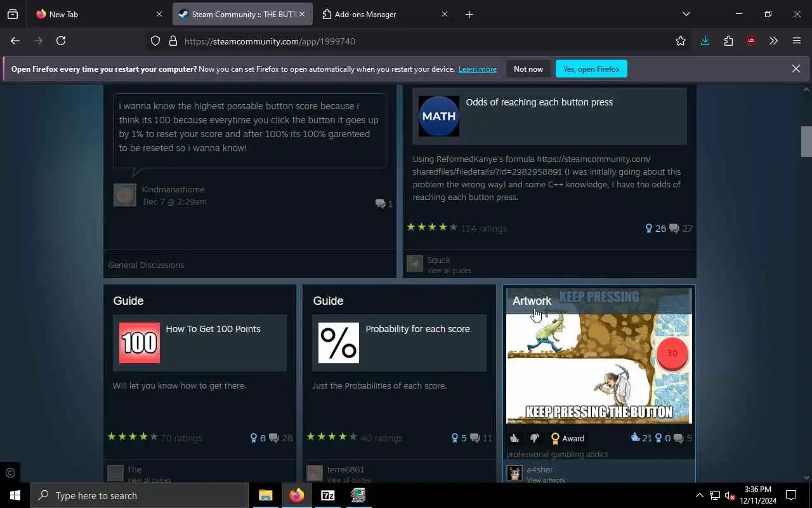The image size is (812, 508).
Task: Open Firefox downloads panel
Action: pos(705,41)
